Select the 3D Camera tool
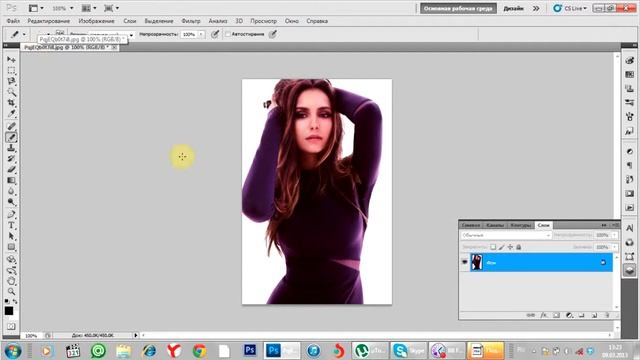Screen dimensions: 640x360 coord(11,270)
